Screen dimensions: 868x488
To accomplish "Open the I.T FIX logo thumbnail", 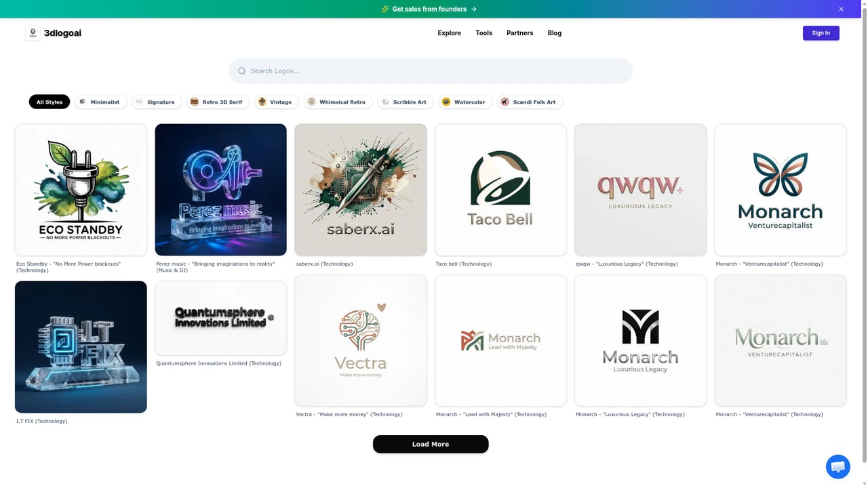I will (81, 347).
